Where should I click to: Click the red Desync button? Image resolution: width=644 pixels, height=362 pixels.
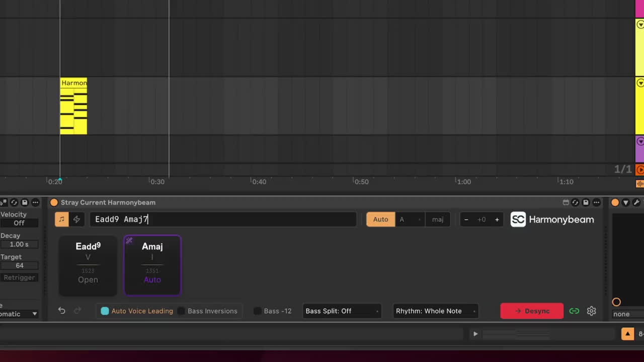coord(532,311)
